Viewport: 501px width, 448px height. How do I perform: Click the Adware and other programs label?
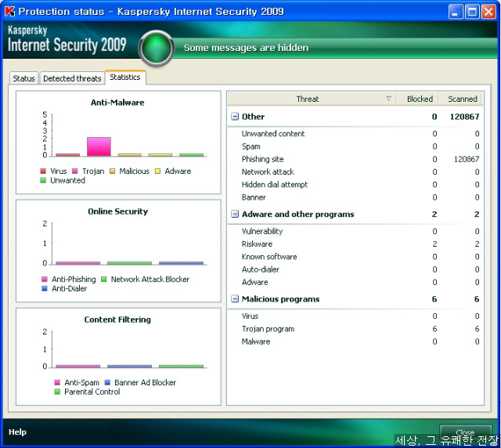297,215
